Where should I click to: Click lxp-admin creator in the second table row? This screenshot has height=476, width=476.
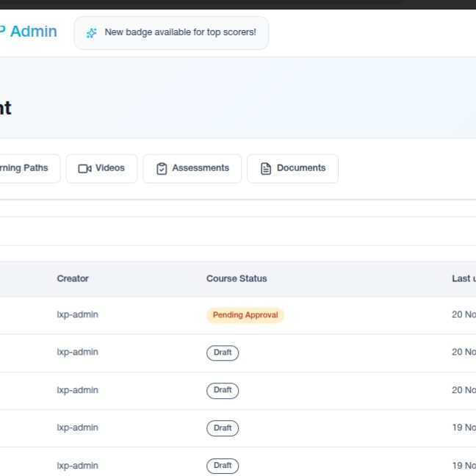pyautogui.click(x=77, y=353)
